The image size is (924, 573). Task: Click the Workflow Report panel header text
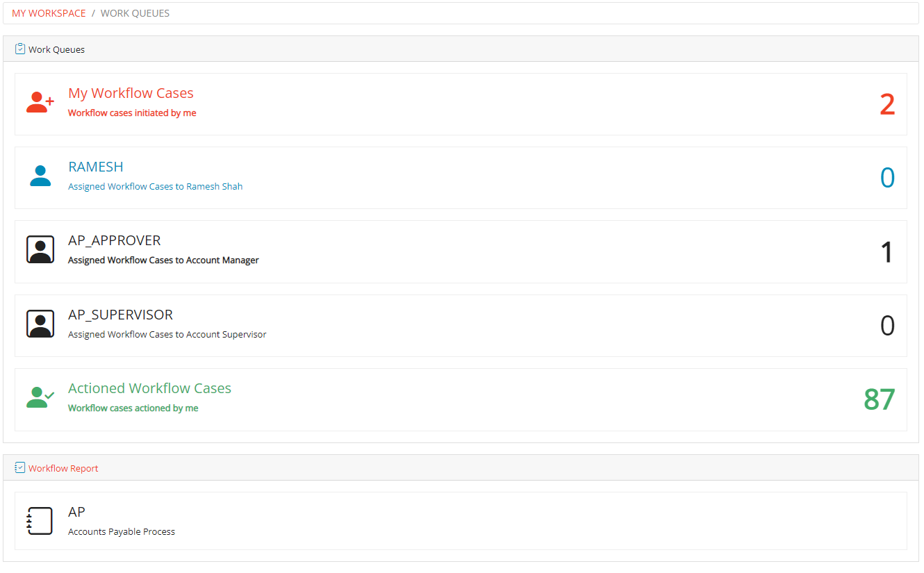[x=63, y=468]
